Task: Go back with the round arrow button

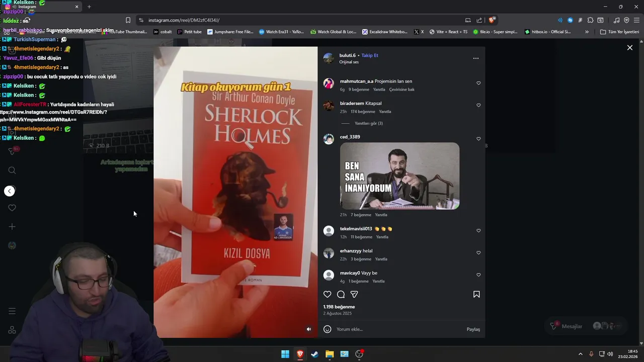Action: point(10,191)
